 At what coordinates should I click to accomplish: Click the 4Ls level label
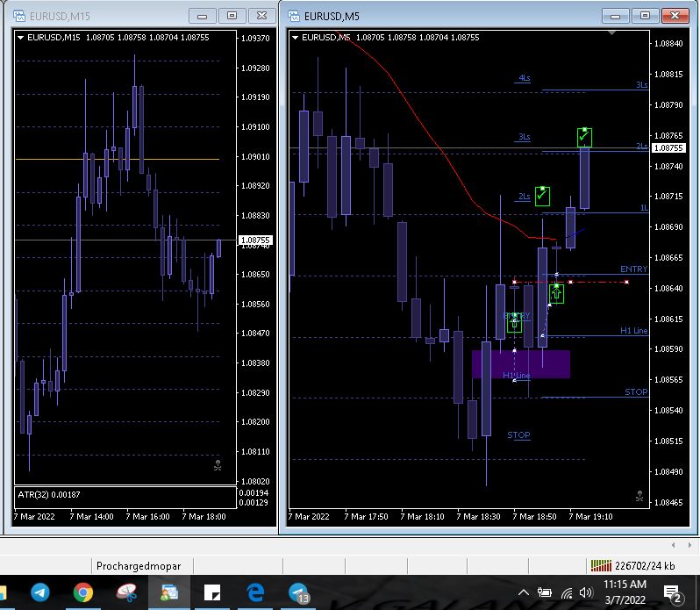(x=524, y=78)
